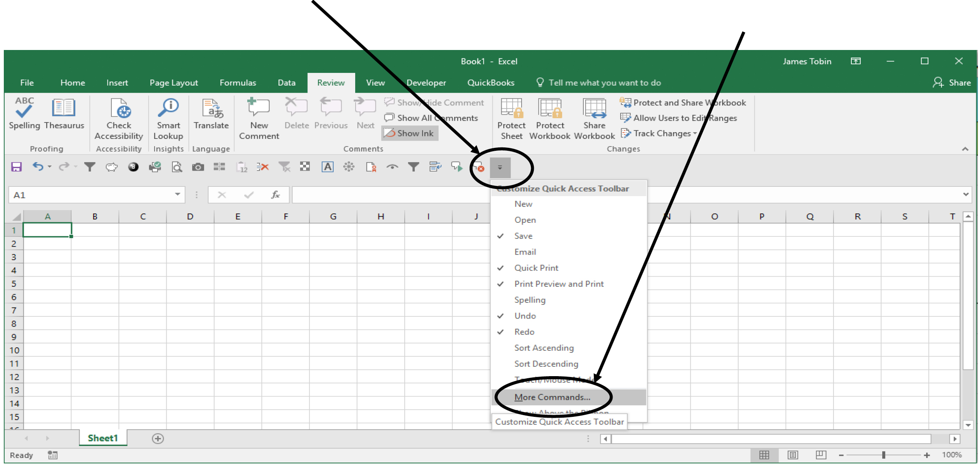Collapse the ribbon with the caret arrow

pos(965,149)
